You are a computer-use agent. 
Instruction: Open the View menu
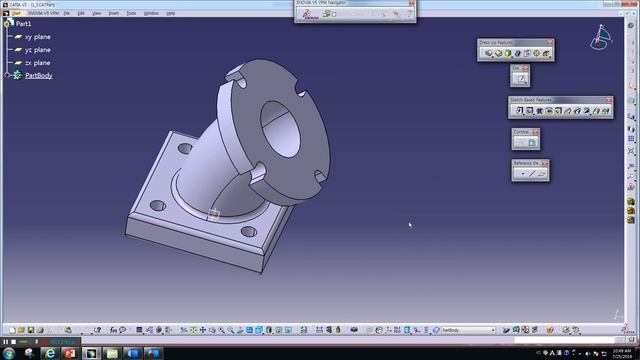[96, 13]
